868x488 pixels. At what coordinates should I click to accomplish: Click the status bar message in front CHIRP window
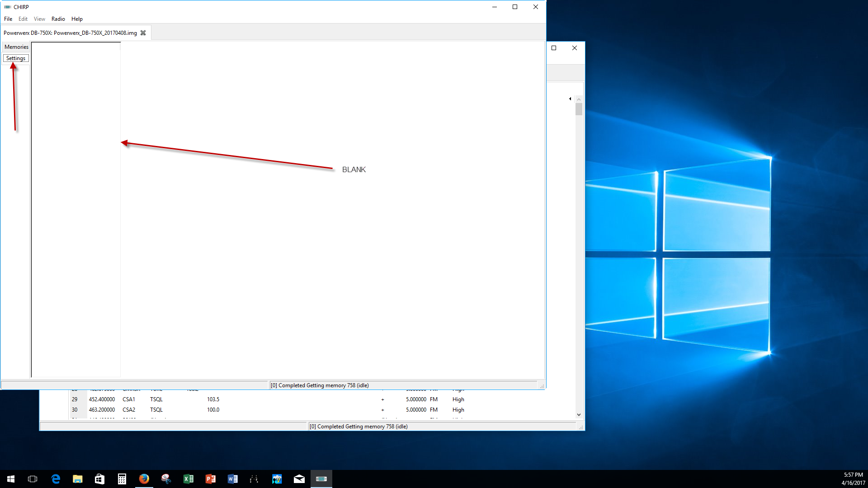[x=320, y=385]
